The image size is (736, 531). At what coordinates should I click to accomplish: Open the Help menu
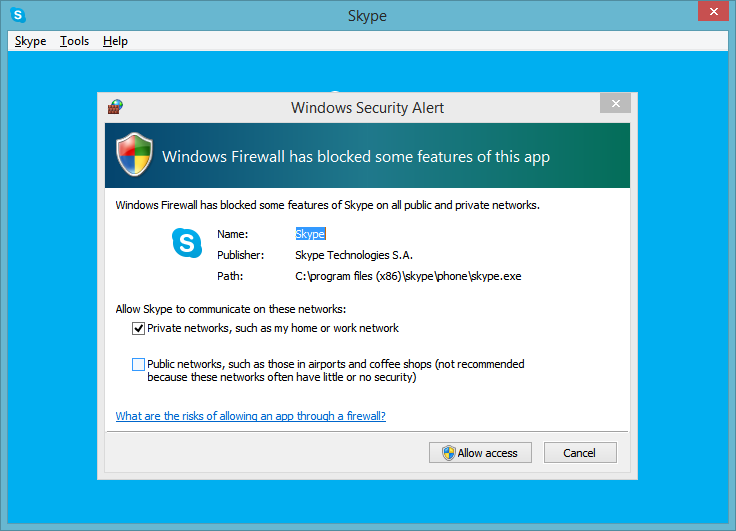(115, 41)
